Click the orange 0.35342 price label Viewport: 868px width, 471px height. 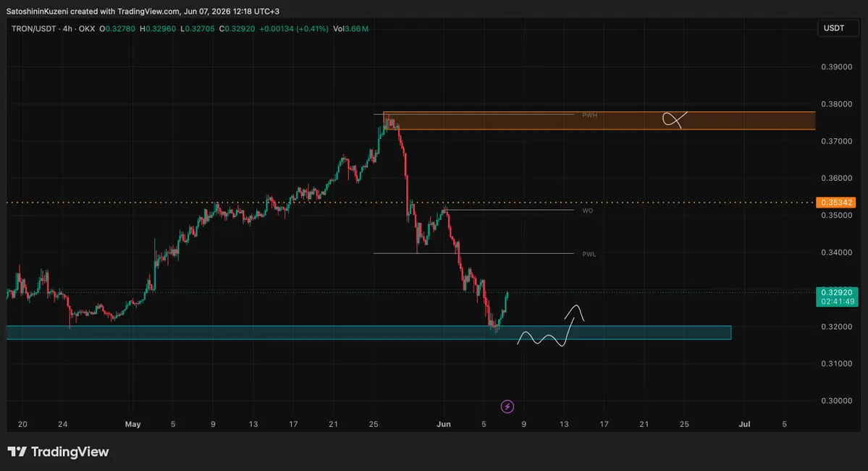pos(836,203)
